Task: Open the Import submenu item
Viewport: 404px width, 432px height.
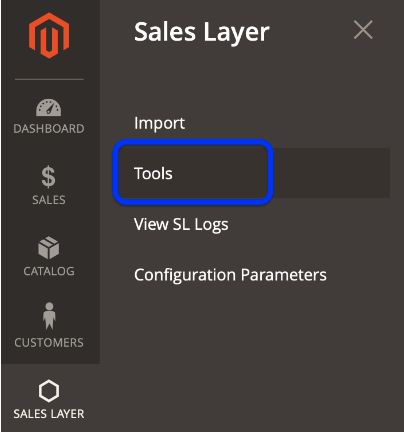Action: (x=159, y=123)
